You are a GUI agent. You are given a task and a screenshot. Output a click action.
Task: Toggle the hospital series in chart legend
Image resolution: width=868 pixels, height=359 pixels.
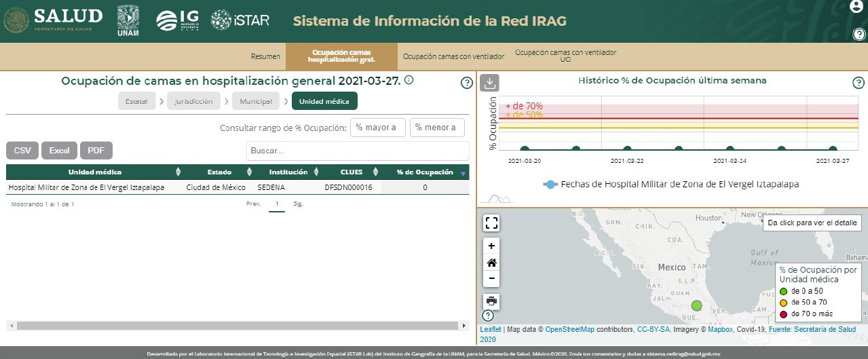tap(671, 184)
